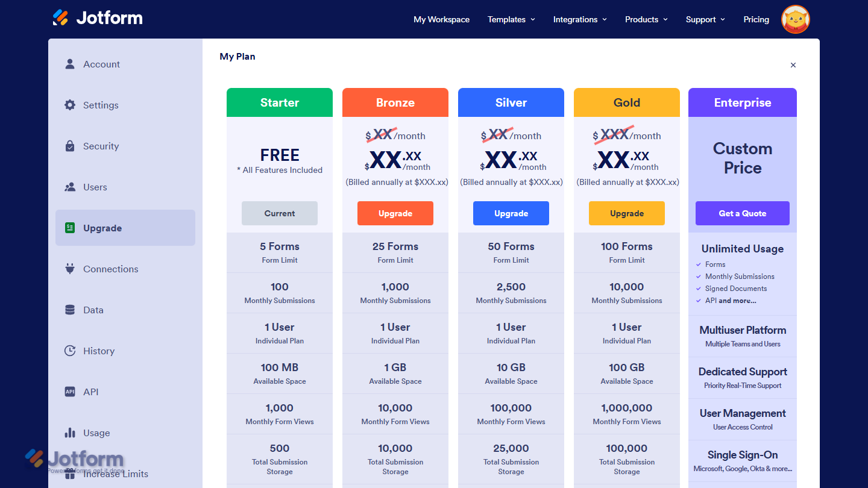Image resolution: width=868 pixels, height=488 pixels.
Task: Open History via the clock icon
Action: tap(71, 351)
